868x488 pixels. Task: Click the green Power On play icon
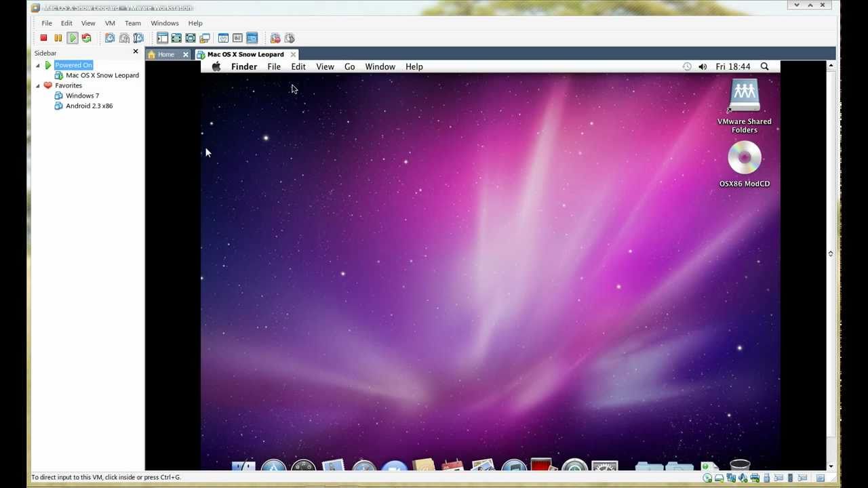[x=72, y=38]
